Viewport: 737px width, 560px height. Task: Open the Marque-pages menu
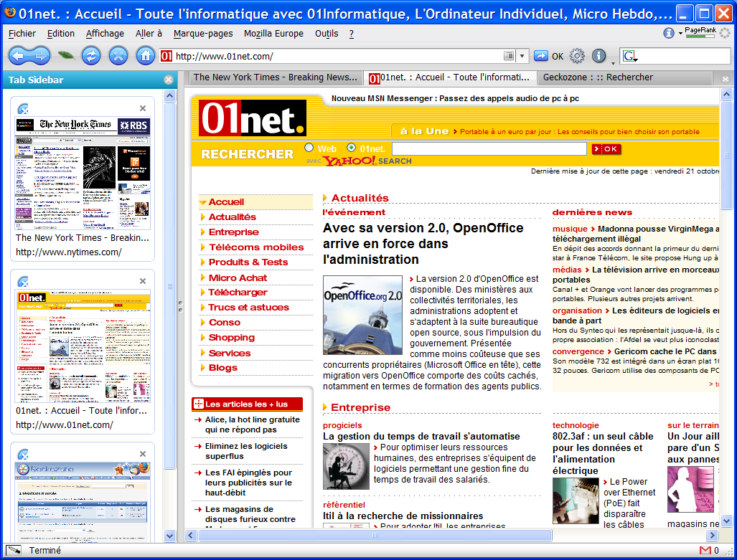tap(203, 34)
